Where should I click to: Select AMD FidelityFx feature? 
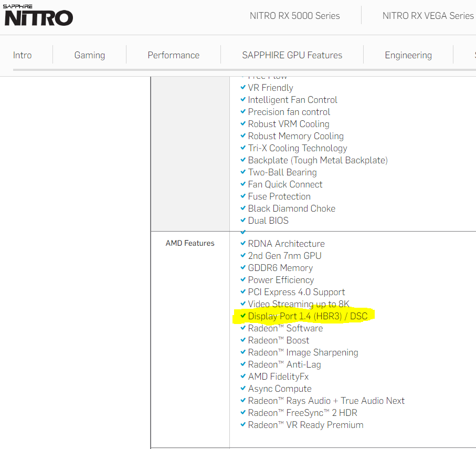point(278,377)
